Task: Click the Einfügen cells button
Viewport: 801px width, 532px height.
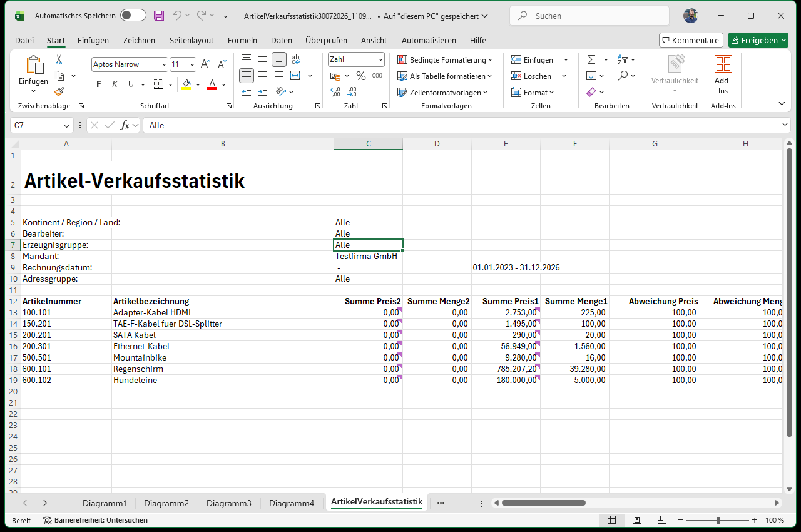Action: (533, 59)
